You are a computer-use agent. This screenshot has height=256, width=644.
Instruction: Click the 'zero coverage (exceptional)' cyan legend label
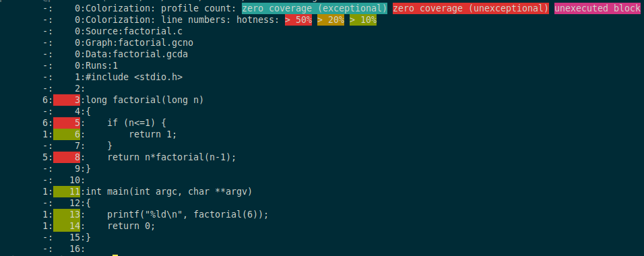[315, 8]
